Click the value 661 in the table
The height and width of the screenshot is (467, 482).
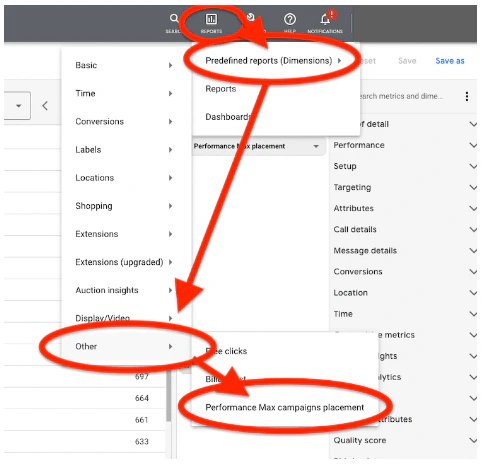tap(142, 420)
